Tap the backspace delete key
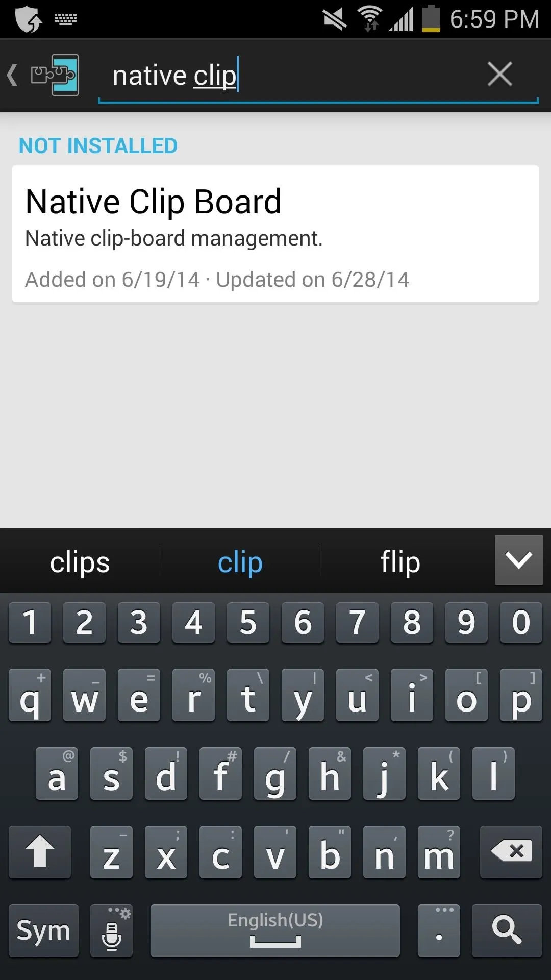551x980 pixels. coord(511,851)
